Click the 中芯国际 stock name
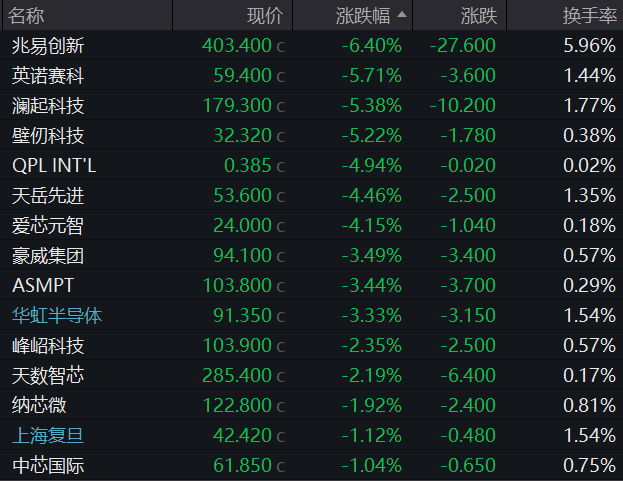The image size is (623, 481). pos(48,465)
